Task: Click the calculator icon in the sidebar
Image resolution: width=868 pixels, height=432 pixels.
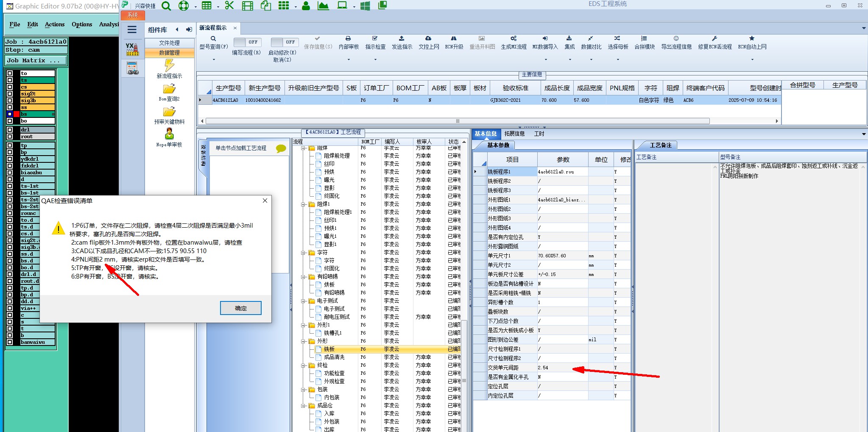Action: 132,68
